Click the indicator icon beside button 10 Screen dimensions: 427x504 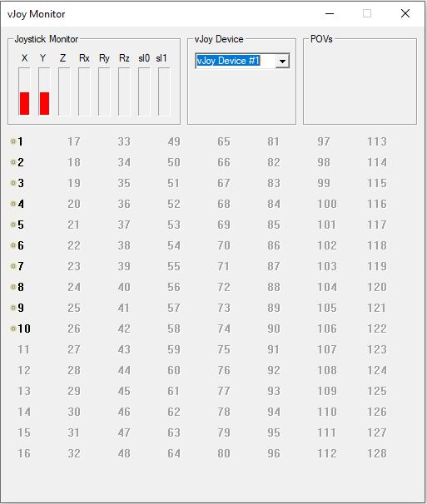coord(13,329)
